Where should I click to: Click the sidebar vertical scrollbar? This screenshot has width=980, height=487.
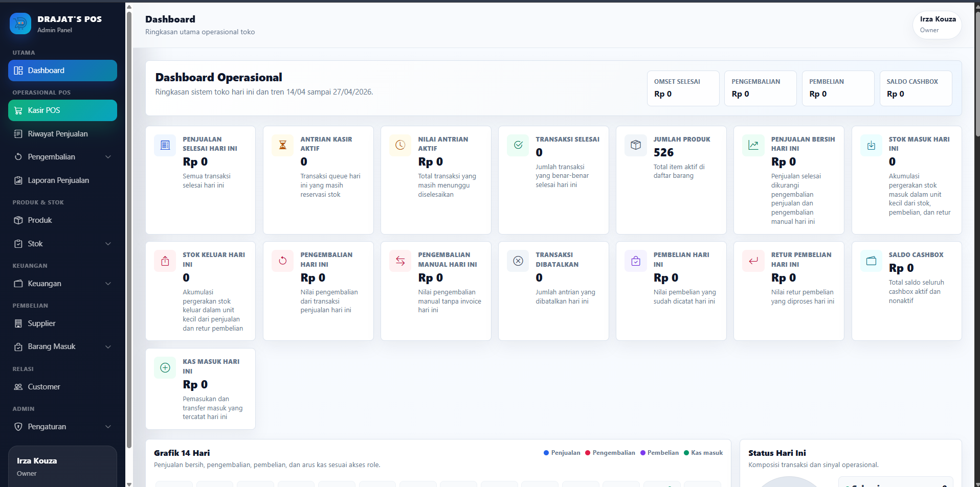pos(129,230)
